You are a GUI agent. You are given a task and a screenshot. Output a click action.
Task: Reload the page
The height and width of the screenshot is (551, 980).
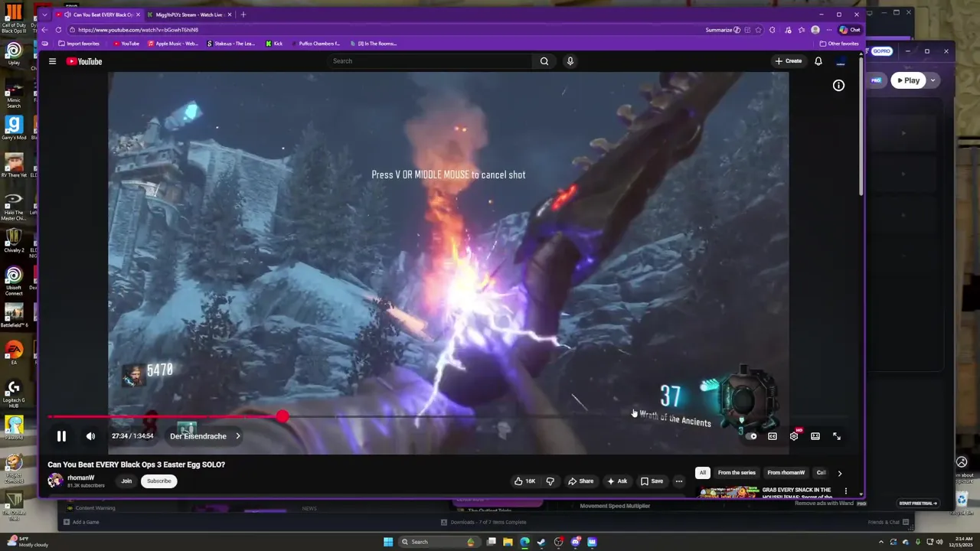coord(58,30)
